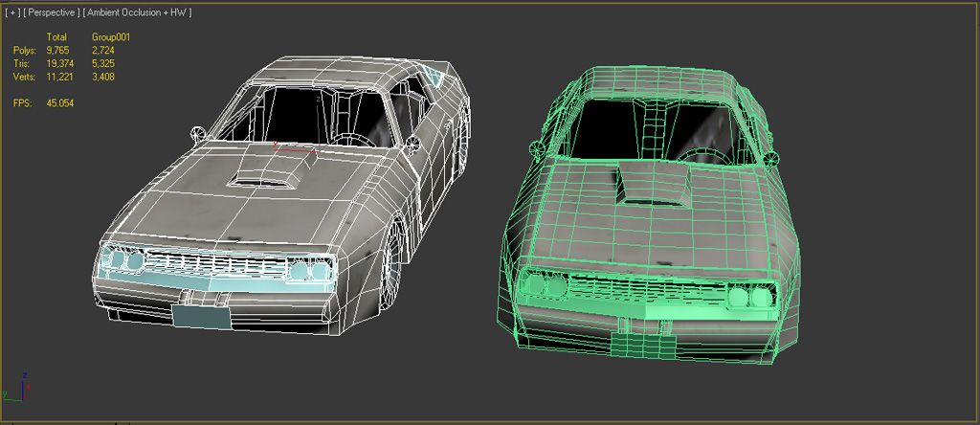The width and height of the screenshot is (980, 425).
Task: Click the Verts total value 11,221
Action: [58, 77]
